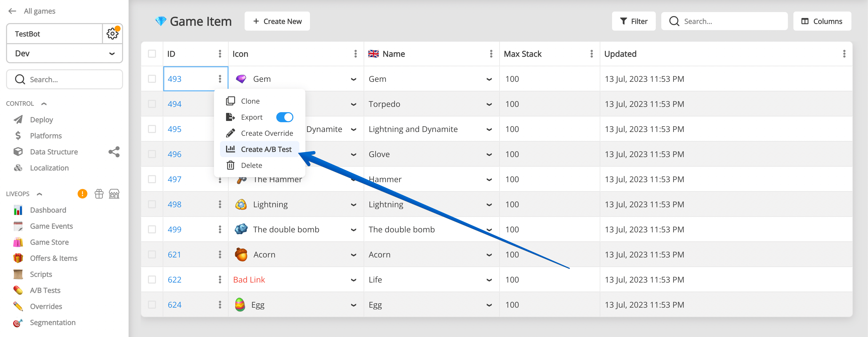Select checkbox for row 622
This screenshot has width=868, height=337.
(152, 280)
